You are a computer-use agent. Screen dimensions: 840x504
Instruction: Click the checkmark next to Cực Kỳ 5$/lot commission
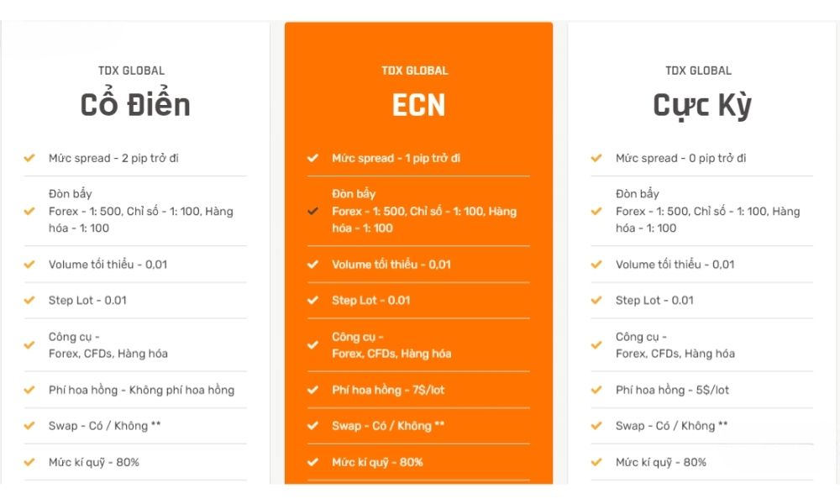(596, 390)
